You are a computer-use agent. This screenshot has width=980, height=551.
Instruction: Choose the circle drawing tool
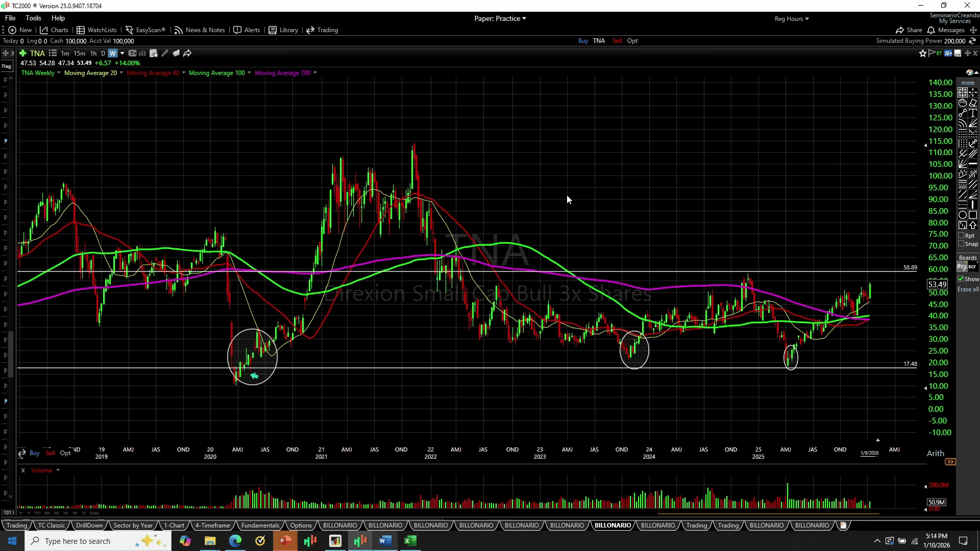[x=963, y=215]
